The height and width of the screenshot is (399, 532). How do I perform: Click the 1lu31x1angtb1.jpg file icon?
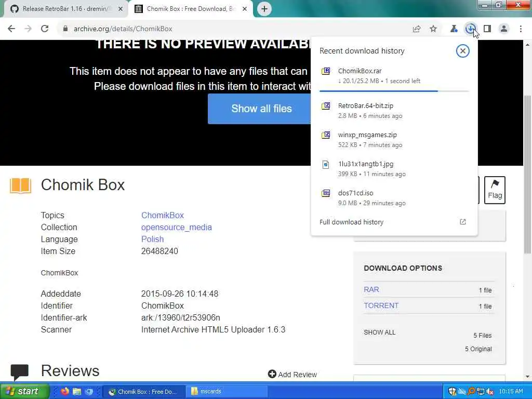(326, 165)
